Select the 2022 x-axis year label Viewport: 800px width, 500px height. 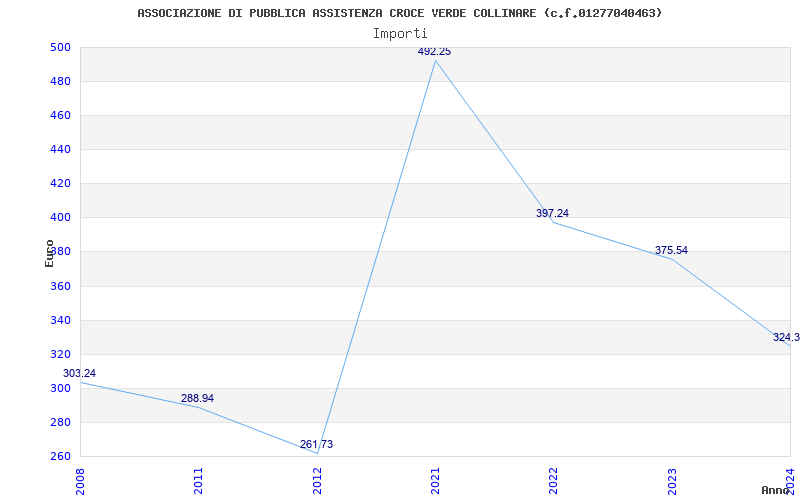554,481
